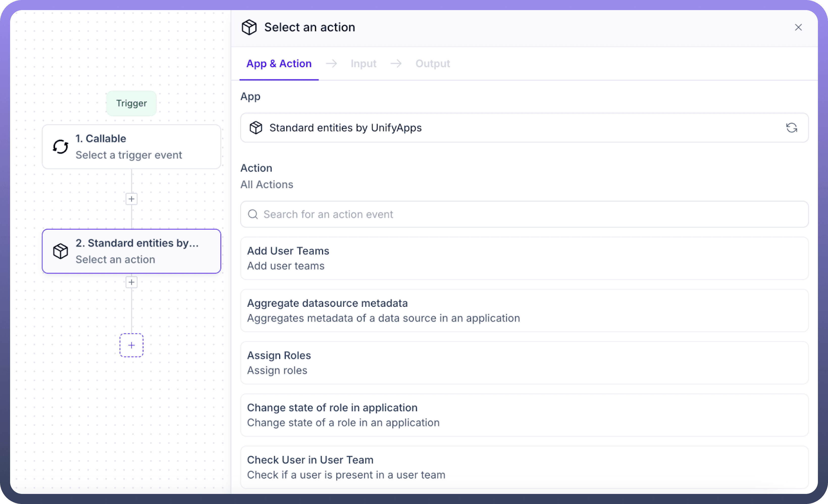Screen dimensions: 828x504
Task: Pick Change state of role in application
Action: tap(524, 415)
